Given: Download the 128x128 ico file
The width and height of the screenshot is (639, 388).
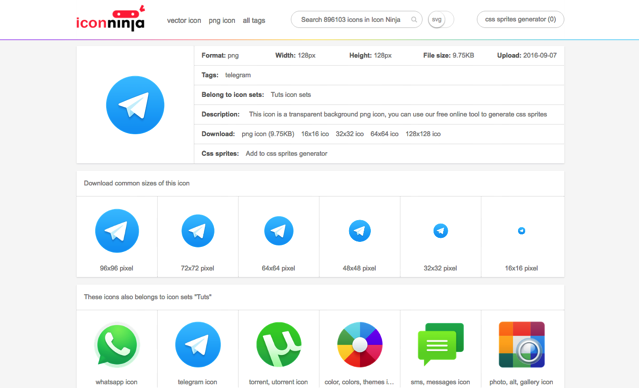Looking at the screenshot, I should pos(423,134).
